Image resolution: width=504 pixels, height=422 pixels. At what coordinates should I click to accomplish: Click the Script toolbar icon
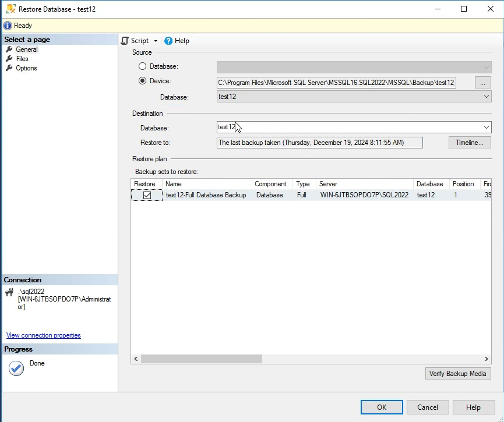[125, 41]
